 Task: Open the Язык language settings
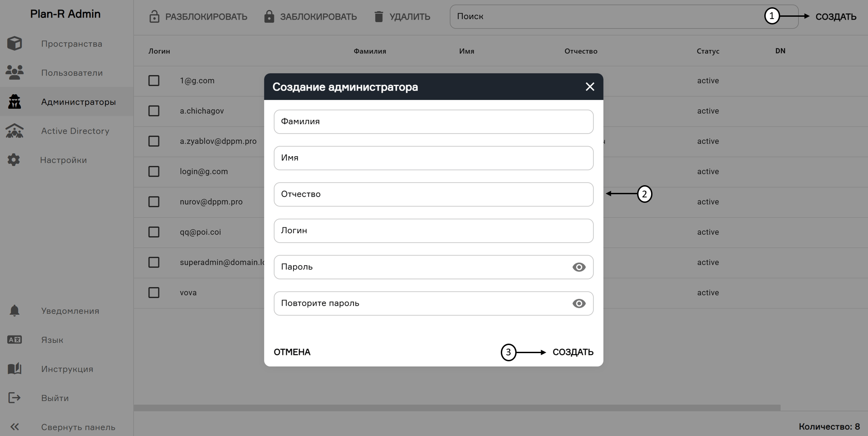tap(14, 340)
